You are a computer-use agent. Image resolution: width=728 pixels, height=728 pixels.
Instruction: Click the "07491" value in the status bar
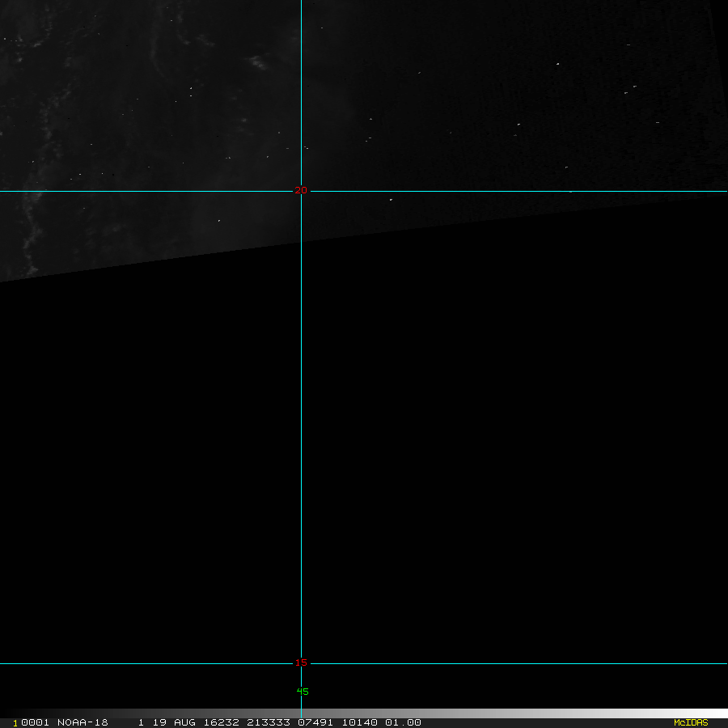(x=315, y=722)
